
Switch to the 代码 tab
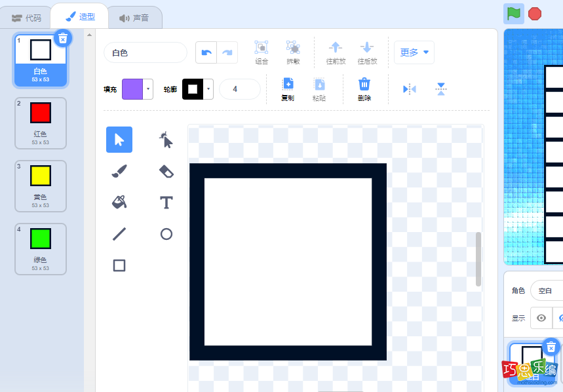[26, 18]
